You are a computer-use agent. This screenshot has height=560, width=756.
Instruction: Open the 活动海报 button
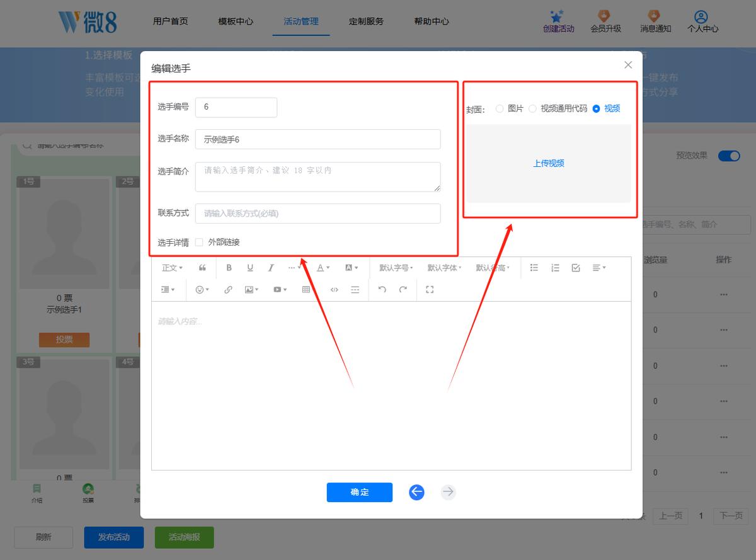[185, 537]
